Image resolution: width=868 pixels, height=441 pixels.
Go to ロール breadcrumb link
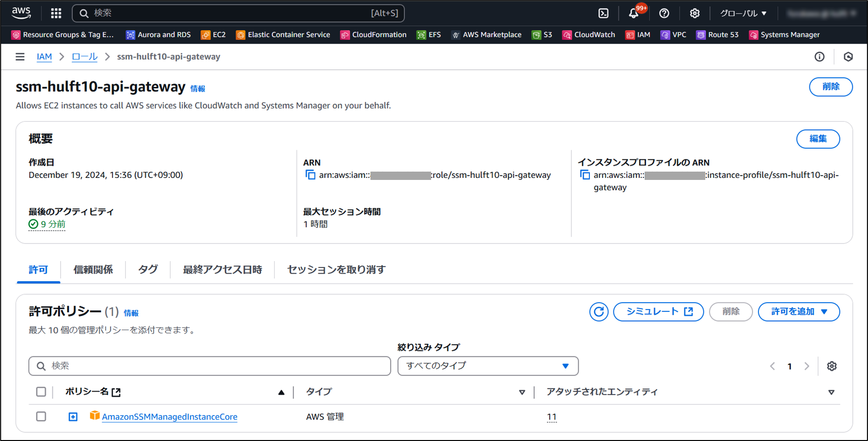(x=85, y=57)
